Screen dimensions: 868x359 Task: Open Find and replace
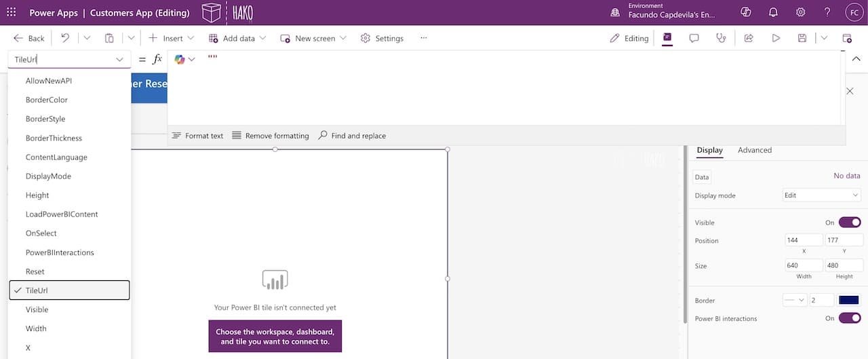click(352, 136)
